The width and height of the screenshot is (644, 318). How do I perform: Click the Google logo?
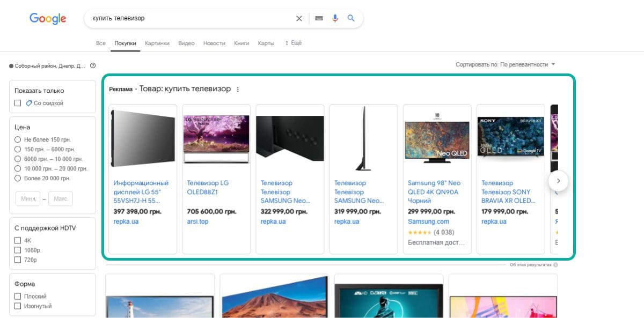pos(48,19)
